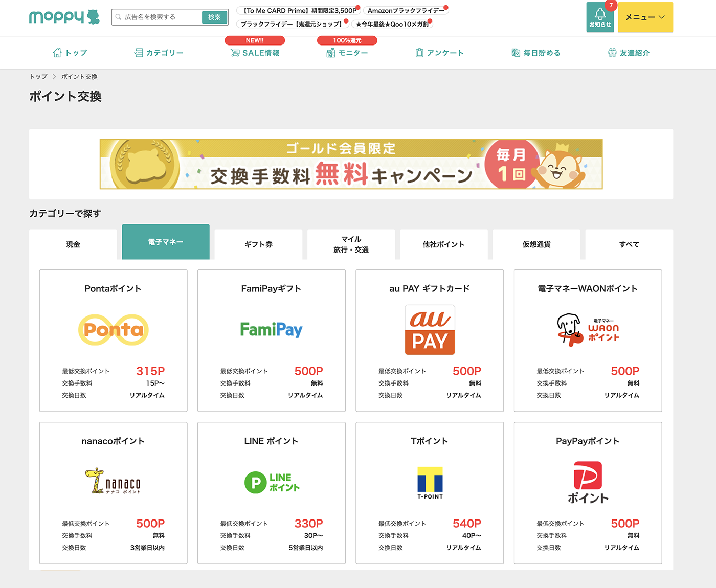Image resolution: width=716 pixels, height=588 pixels.
Task: Click the 40P〜 exchange fee
Action: click(472, 535)
